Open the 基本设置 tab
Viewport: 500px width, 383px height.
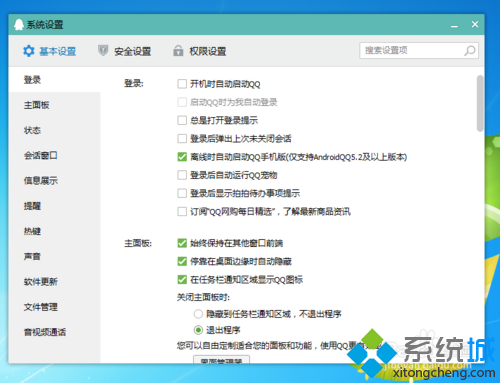click(x=50, y=51)
